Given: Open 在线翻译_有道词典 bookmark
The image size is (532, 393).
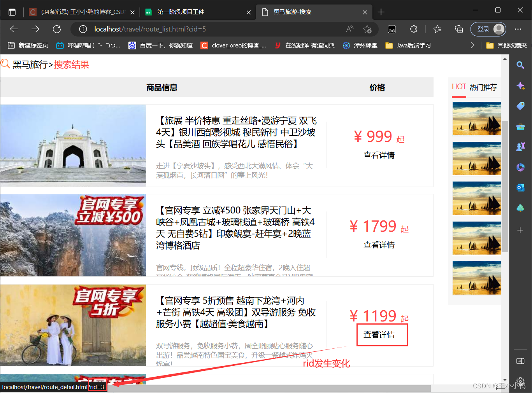Looking at the screenshot, I should click(x=305, y=45).
